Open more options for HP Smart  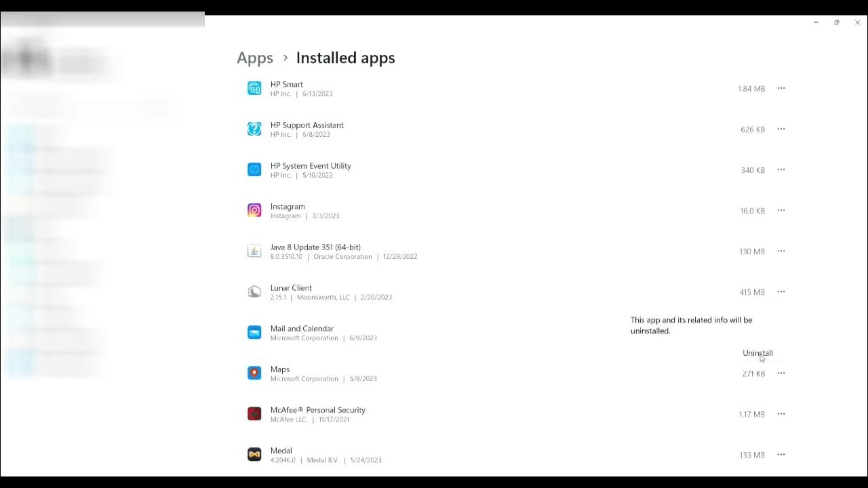781,88
